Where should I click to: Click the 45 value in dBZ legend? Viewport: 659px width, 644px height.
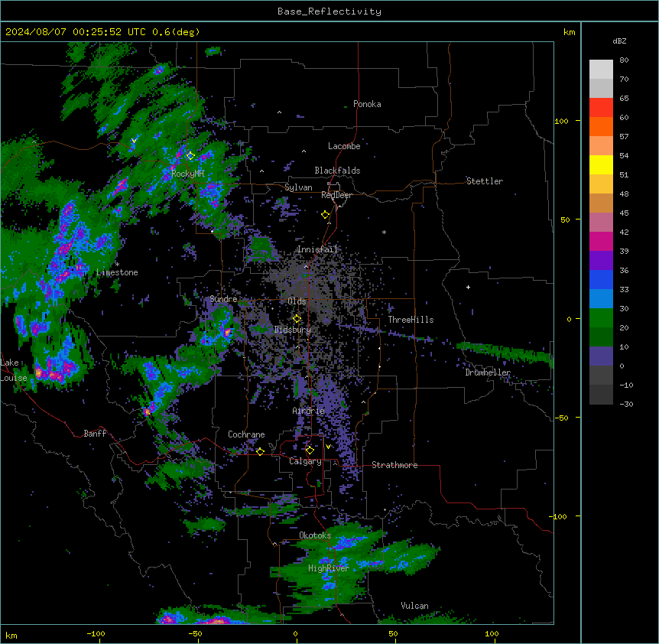tap(624, 213)
